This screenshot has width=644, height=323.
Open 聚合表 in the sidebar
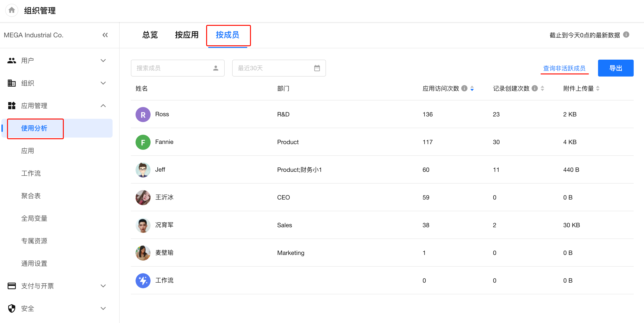31,196
